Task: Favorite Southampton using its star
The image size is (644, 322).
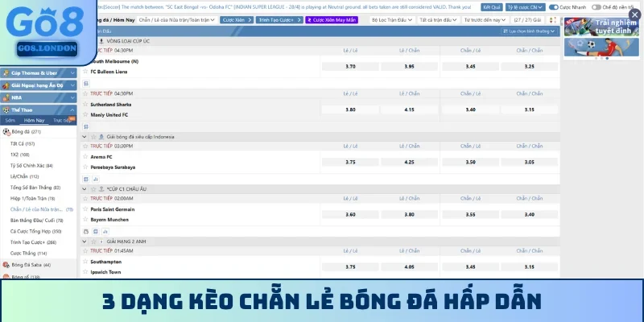Action: 85,261
